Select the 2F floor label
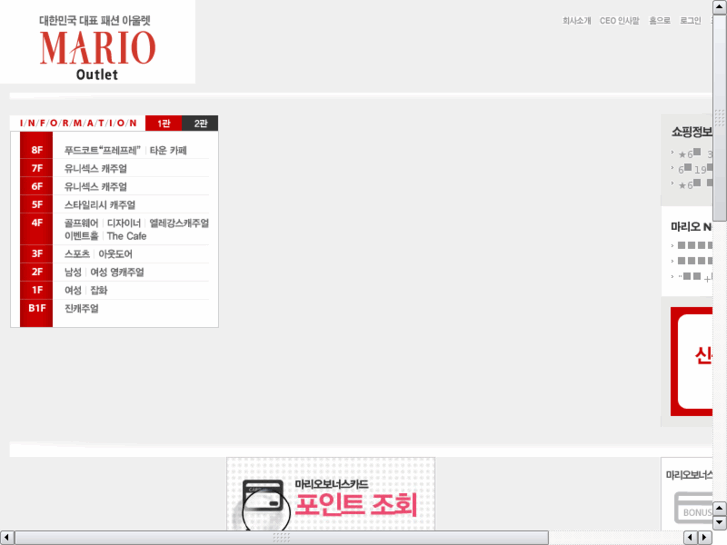 [37, 272]
